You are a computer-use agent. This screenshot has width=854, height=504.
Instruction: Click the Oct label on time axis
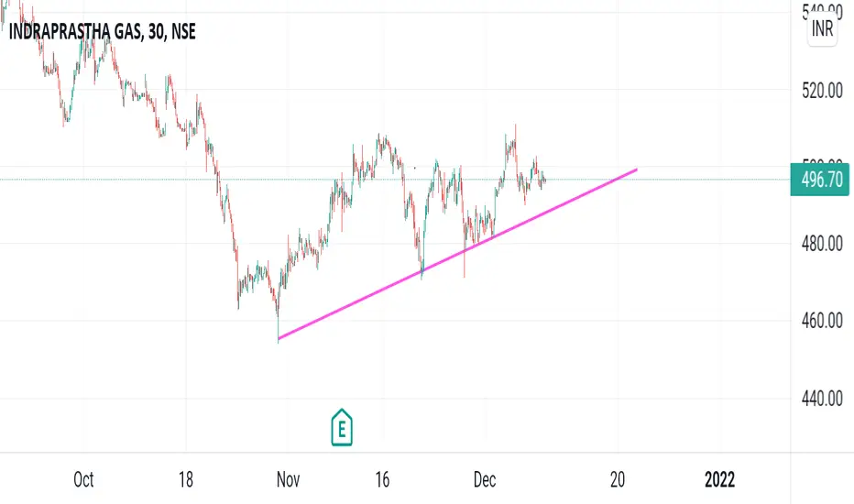pyautogui.click(x=83, y=479)
